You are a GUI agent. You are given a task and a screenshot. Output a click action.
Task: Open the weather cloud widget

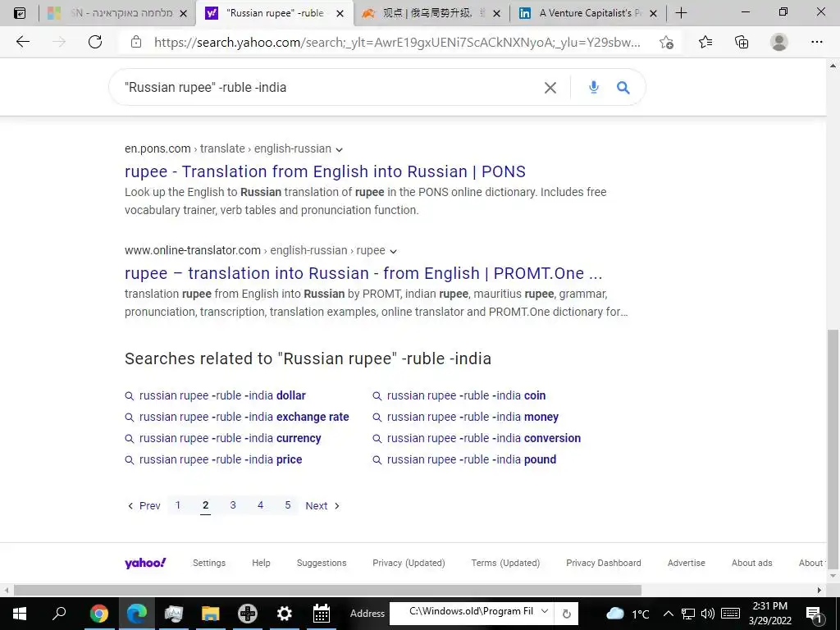tap(615, 614)
